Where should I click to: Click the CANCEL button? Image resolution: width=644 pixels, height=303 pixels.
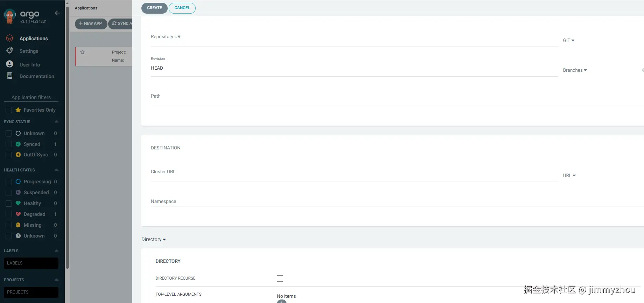182,8
